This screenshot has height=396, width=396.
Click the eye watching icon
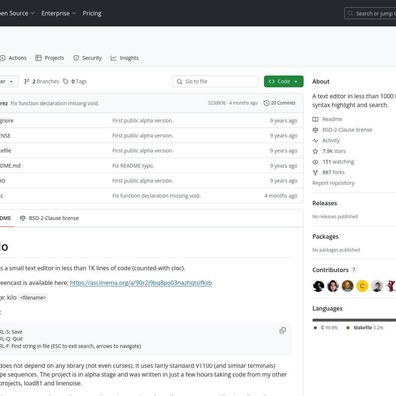315,162
